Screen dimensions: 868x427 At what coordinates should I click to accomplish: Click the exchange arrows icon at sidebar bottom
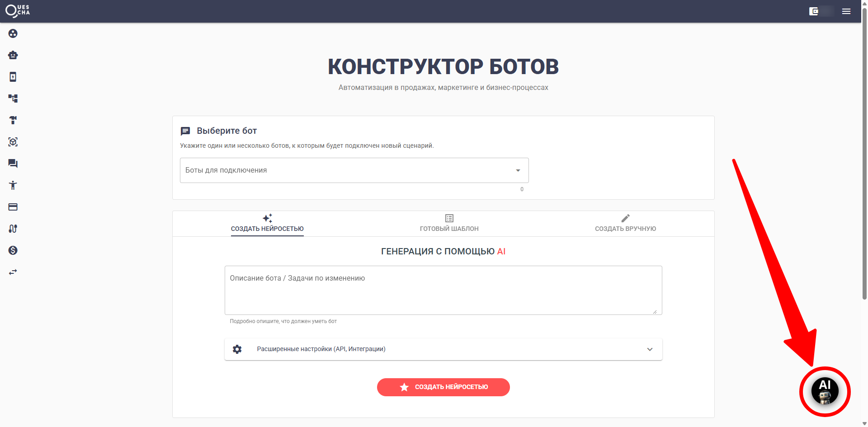tap(13, 272)
